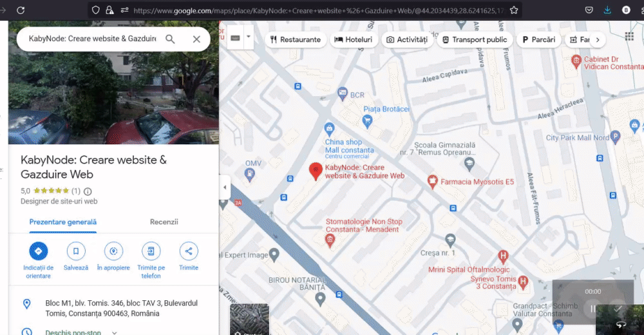Select Expert Image marker
The image size is (644, 335).
(274, 254)
